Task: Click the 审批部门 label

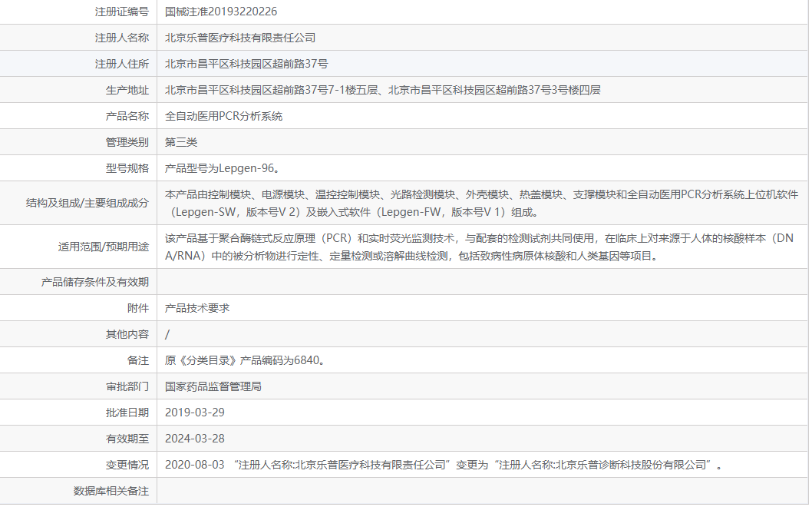Action: tap(127, 386)
